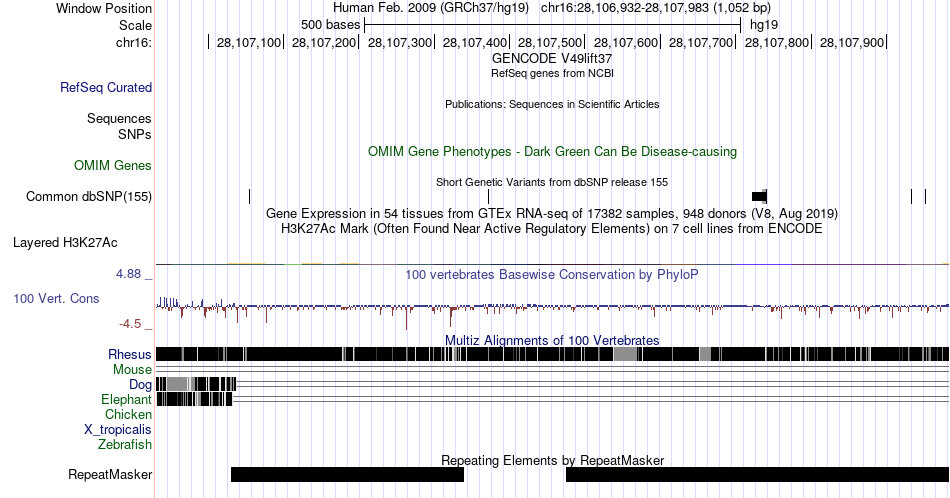950x498 pixels.
Task: Click the Window Position label
Action: pos(104,8)
